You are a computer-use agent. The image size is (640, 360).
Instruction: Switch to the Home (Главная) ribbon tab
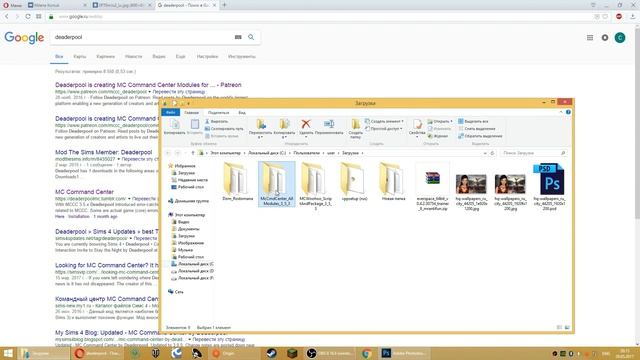[191, 112]
